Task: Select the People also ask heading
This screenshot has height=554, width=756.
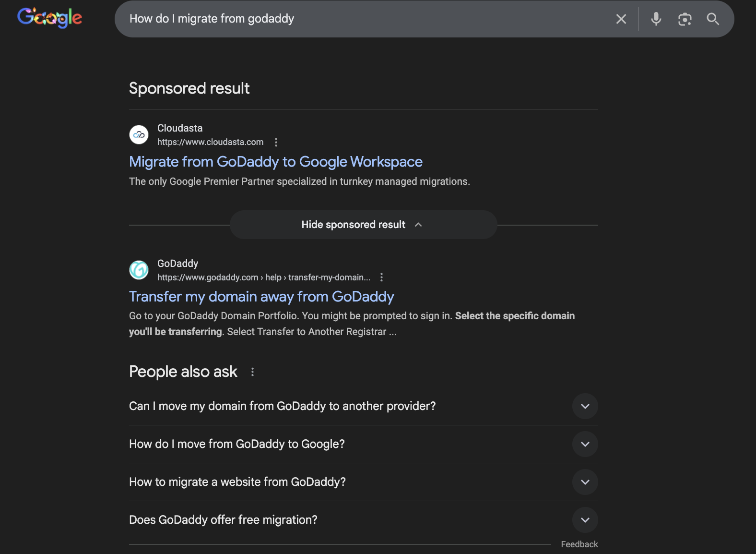Action: coord(183,372)
